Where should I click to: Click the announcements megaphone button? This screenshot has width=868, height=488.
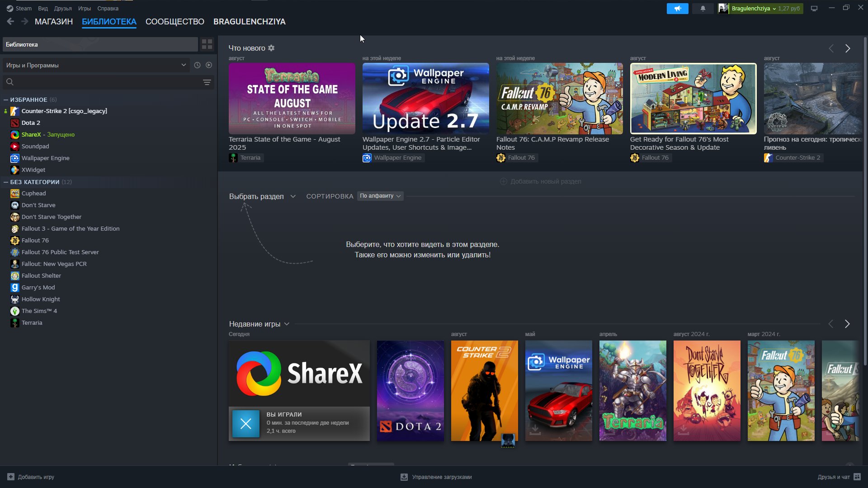677,9
